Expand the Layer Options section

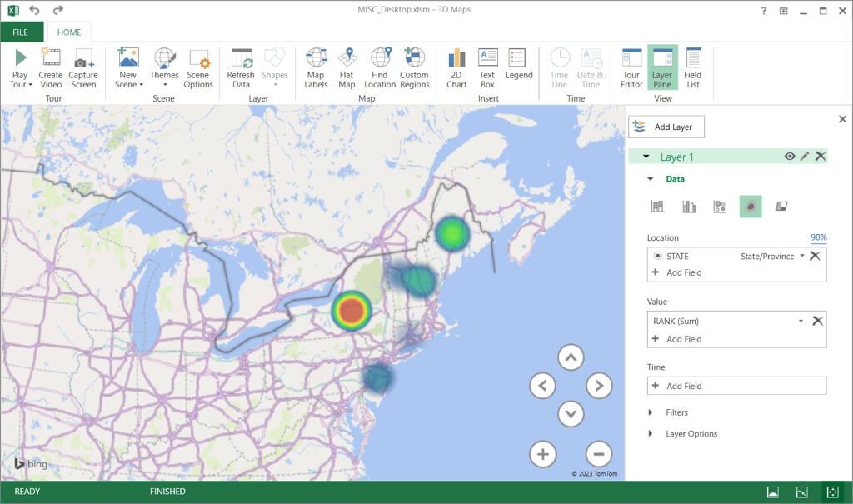tap(691, 434)
